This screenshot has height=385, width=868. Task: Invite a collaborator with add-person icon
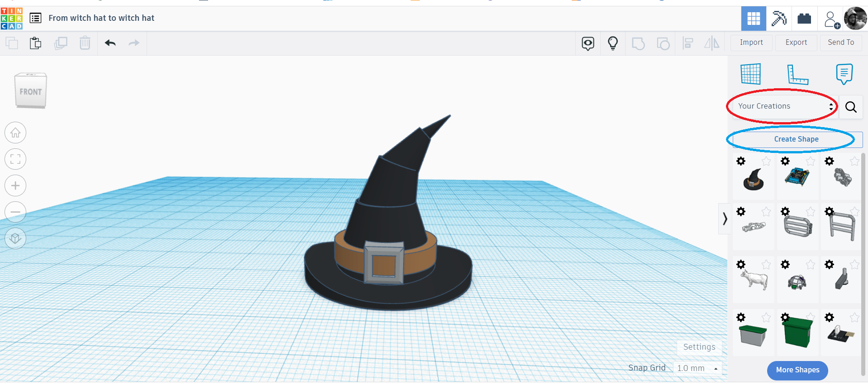pos(831,19)
